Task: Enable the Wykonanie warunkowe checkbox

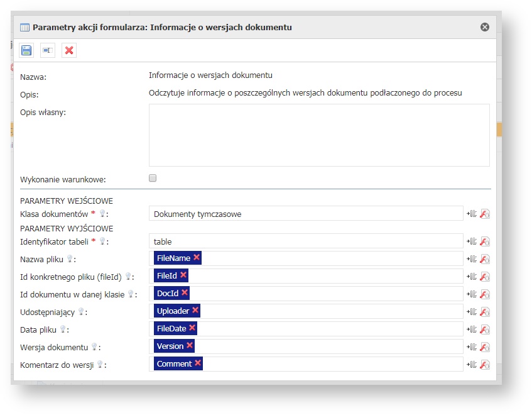Action: [x=153, y=179]
